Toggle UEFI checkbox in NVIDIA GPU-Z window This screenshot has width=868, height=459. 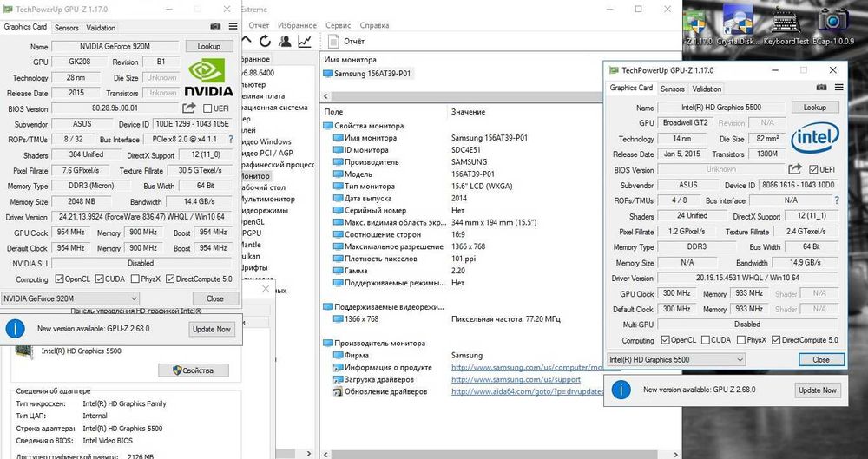[207, 108]
